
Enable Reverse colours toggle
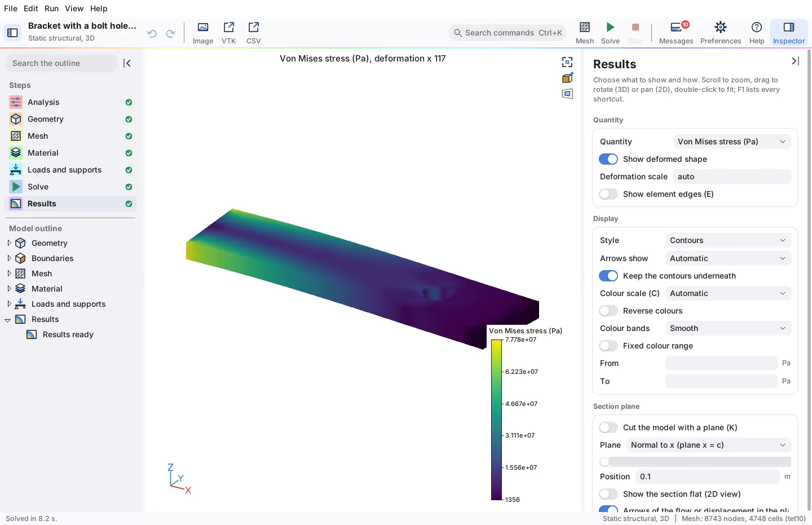(x=608, y=311)
